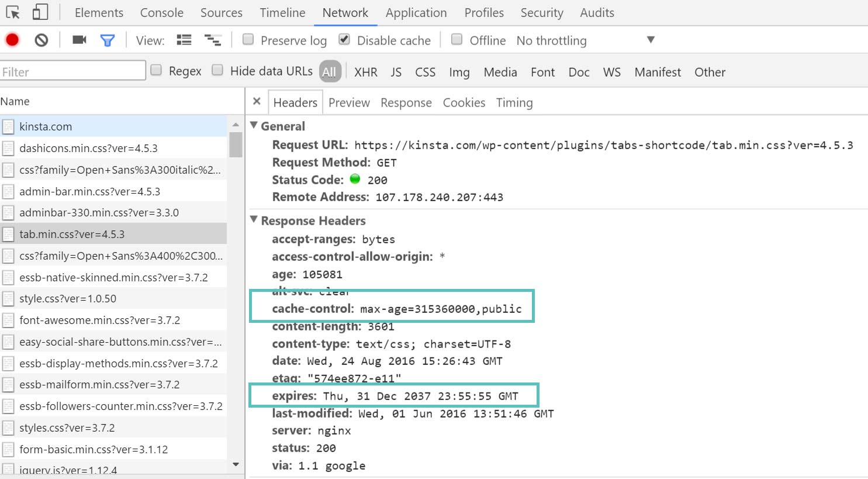The image size is (868, 479).
Task: Enable the Offline checkbox
Action: [x=457, y=39]
